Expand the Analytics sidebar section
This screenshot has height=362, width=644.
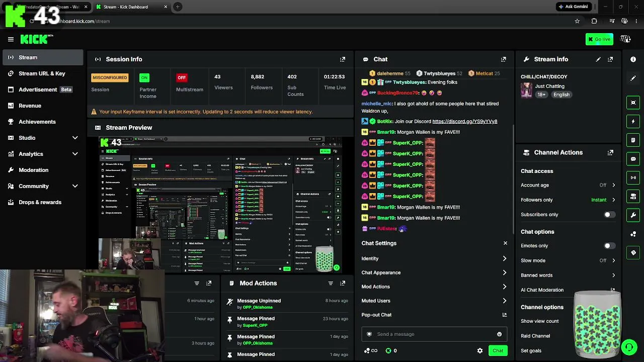click(x=75, y=154)
